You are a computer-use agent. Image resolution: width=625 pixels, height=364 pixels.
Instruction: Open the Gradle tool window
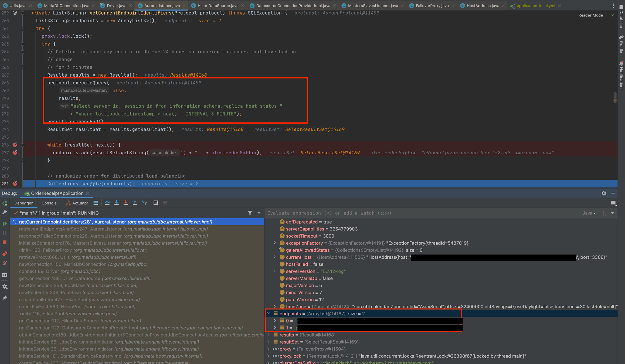click(x=621, y=44)
